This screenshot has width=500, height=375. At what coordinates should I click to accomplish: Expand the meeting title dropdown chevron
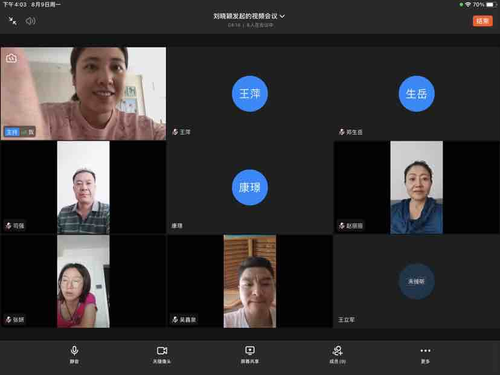coord(282,16)
